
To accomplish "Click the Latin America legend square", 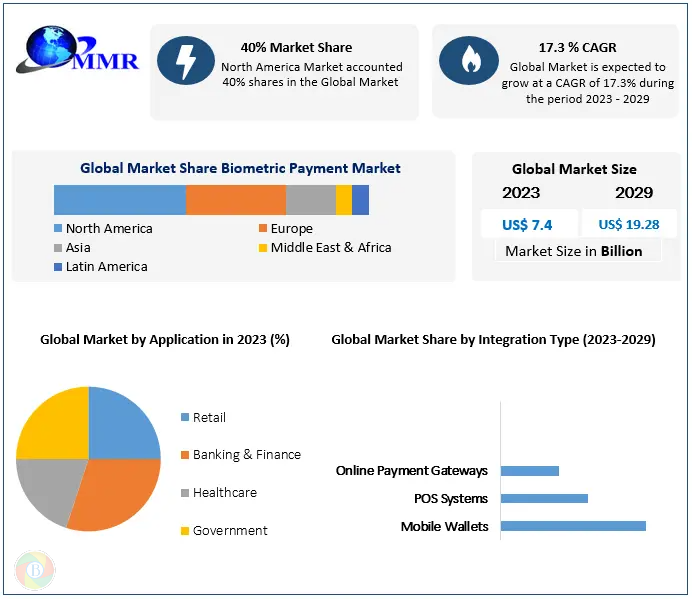I will tap(59, 267).
